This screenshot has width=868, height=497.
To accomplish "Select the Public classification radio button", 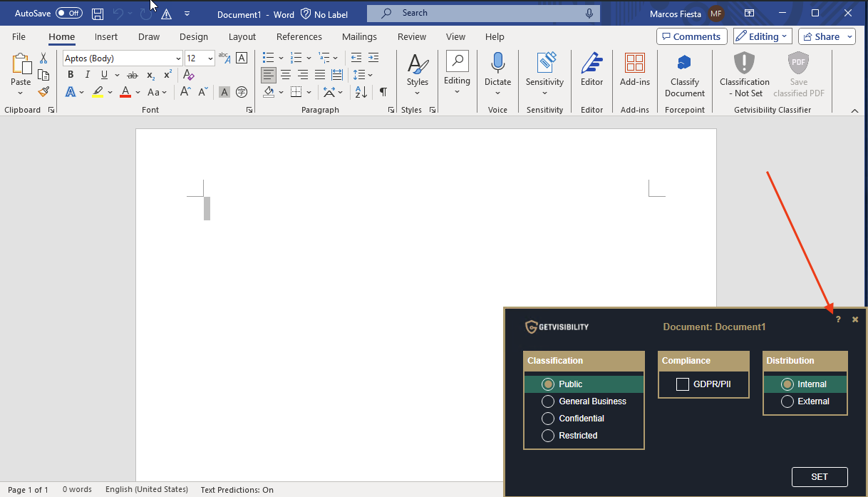I will [548, 384].
